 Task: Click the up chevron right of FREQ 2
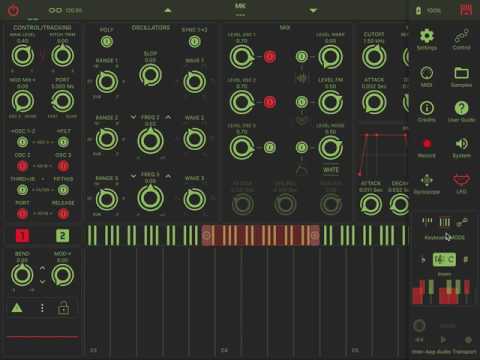[x=168, y=117]
